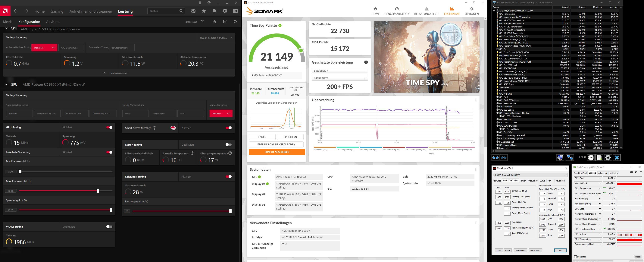The height and width of the screenshot is (262, 644).
Task: Open the Systemdaten three-dot menu
Action: click(476, 169)
